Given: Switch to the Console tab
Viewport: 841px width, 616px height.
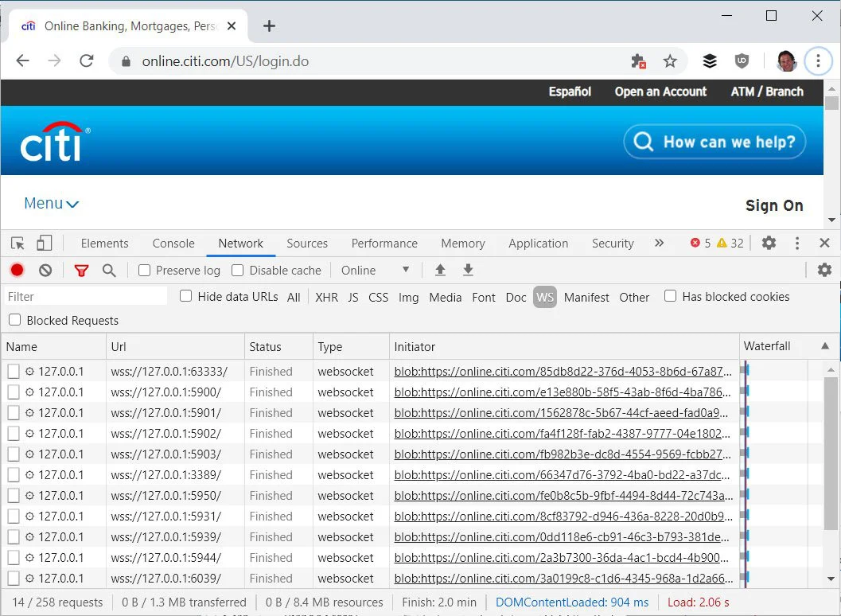Looking at the screenshot, I should point(173,243).
